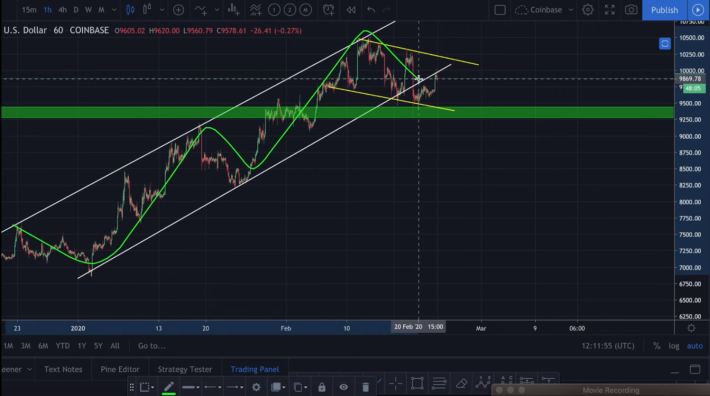Switch to the monthly M timeframe

101,10
